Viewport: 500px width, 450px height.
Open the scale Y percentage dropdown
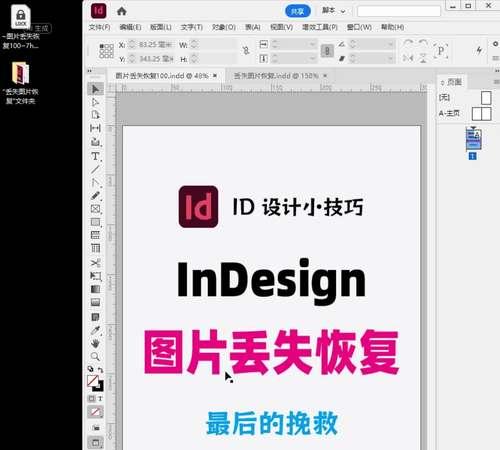coord(312,59)
